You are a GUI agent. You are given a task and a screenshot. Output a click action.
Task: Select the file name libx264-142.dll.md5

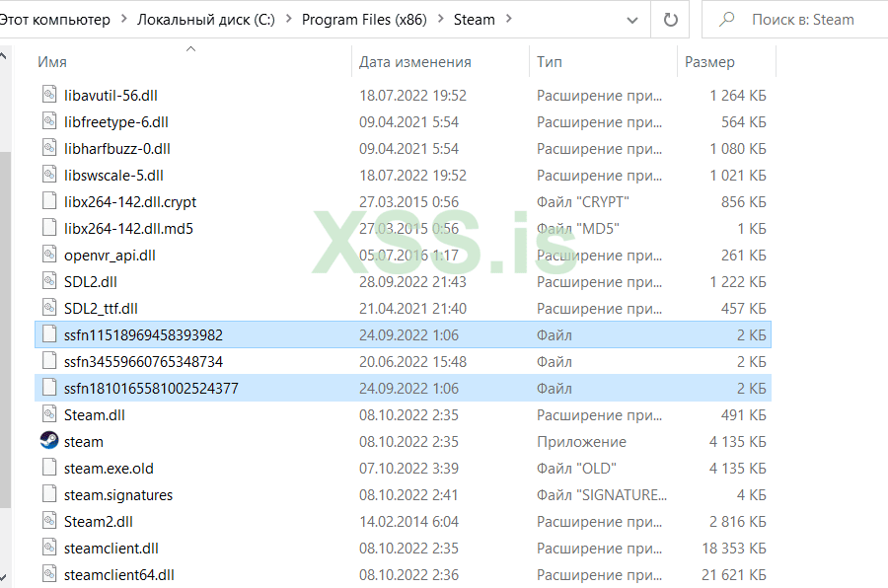[128, 228]
